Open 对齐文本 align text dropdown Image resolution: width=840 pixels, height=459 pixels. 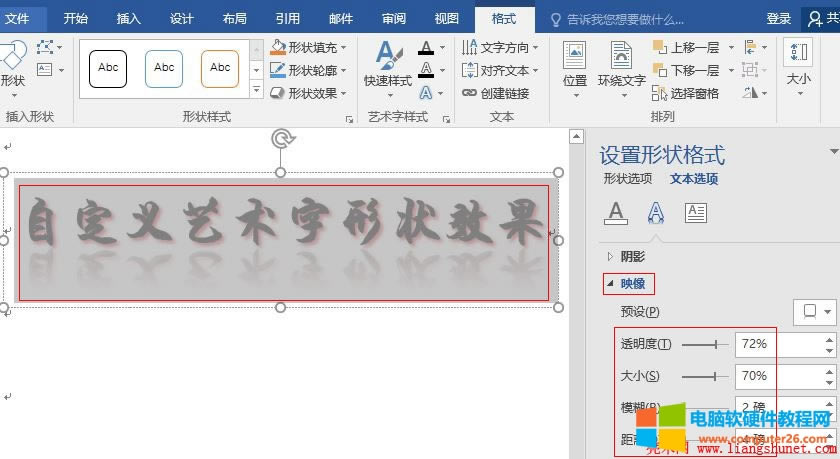500,70
